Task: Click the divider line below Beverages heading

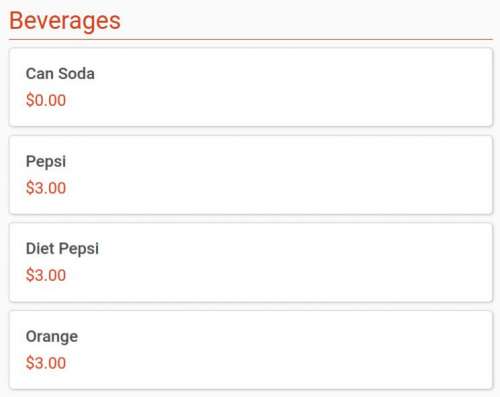Action: point(251,39)
